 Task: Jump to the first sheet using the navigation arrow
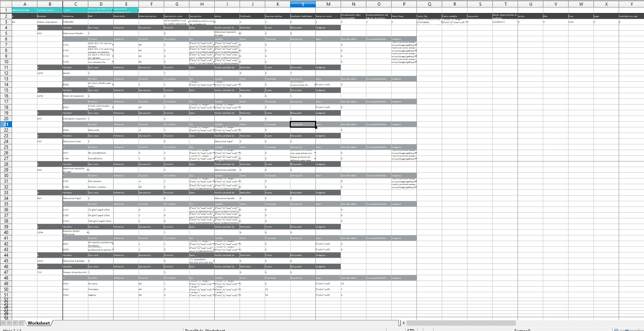(x=3, y=323)
